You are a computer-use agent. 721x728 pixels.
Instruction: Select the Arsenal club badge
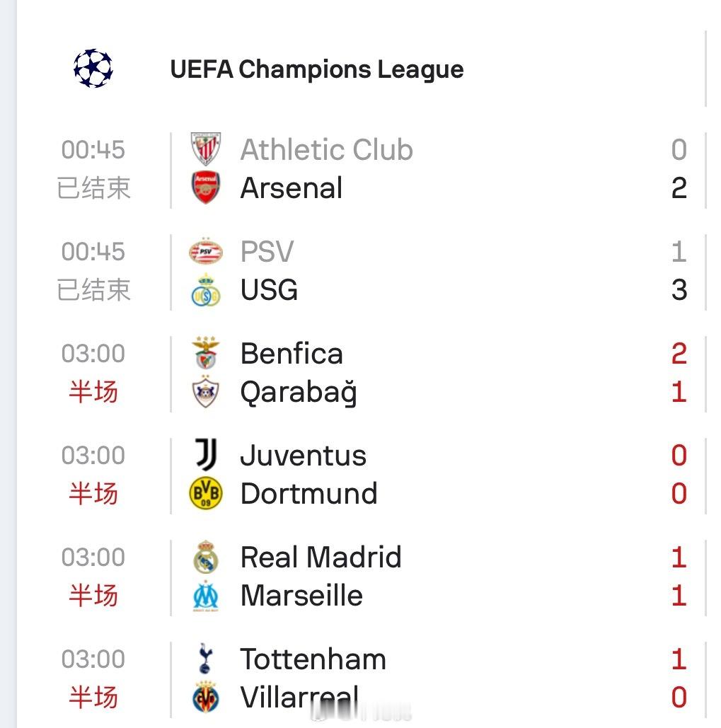click(x=206, y=187)
